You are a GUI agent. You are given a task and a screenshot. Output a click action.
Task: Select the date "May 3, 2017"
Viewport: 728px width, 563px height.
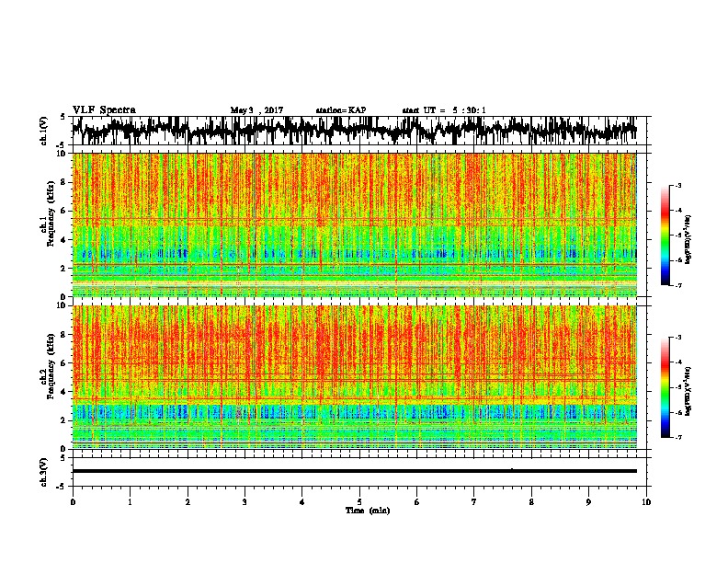coord(256,110)
